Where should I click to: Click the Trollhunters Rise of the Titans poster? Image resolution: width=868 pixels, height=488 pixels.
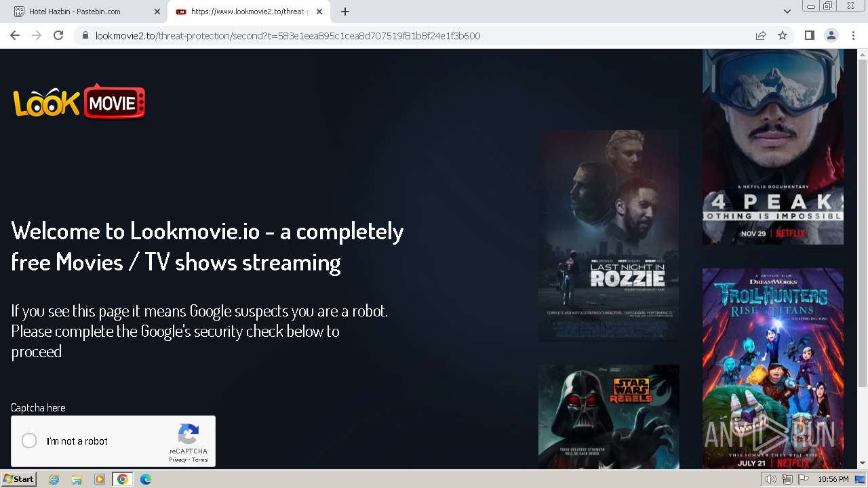[x=773, y=368]
